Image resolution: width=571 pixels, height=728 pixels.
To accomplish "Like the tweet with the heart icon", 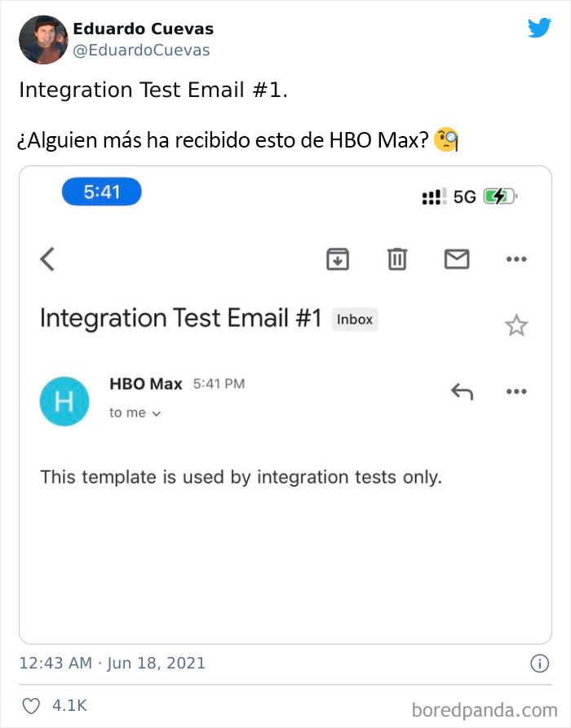I will point(31,706).
